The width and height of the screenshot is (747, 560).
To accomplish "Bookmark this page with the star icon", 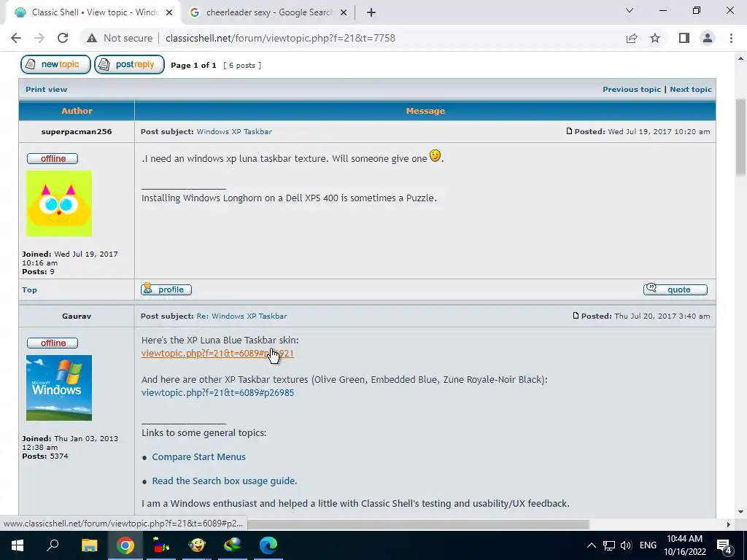I will click(x=655, y=38).
